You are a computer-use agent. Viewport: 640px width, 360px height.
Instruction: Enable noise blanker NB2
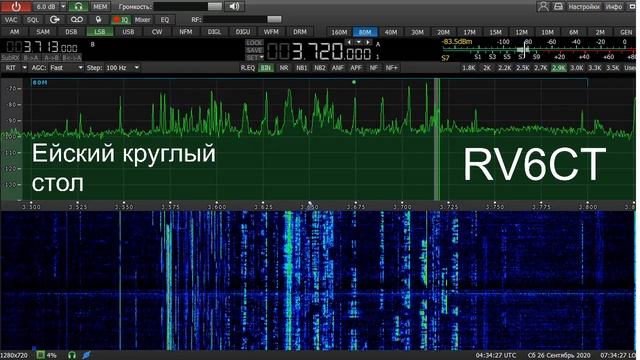[x=320, y=68]
